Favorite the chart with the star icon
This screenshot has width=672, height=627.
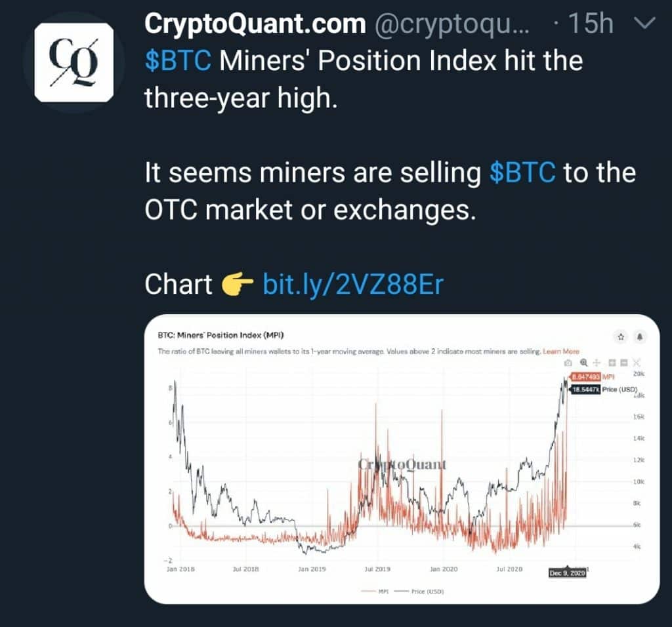621,337
